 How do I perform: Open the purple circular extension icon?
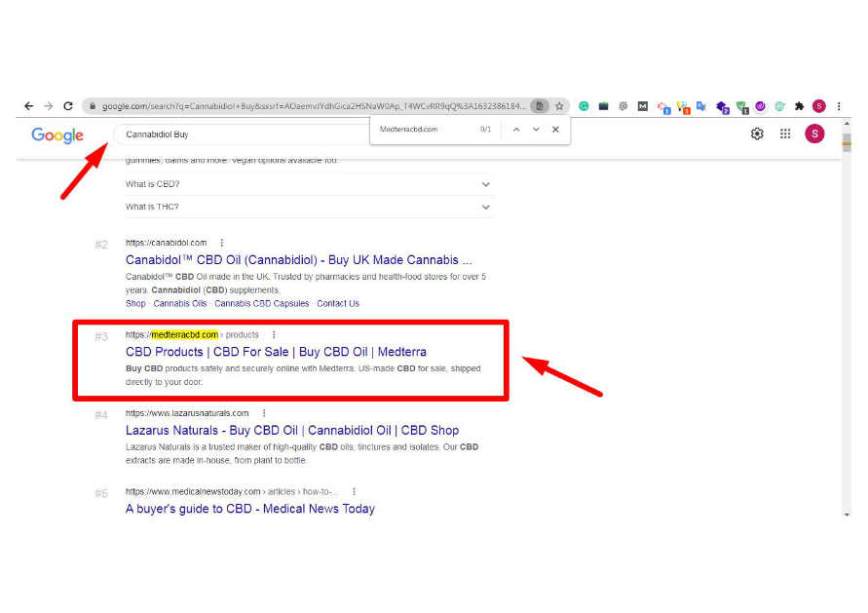761,106
